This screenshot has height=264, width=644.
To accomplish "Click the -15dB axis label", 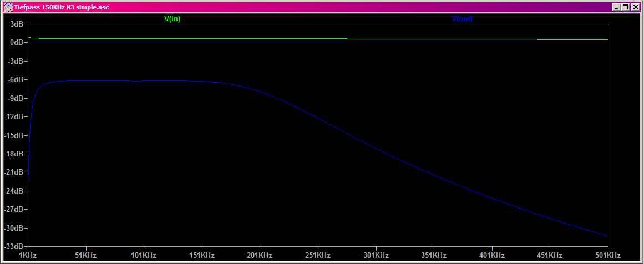I will [x=13, y=135].
